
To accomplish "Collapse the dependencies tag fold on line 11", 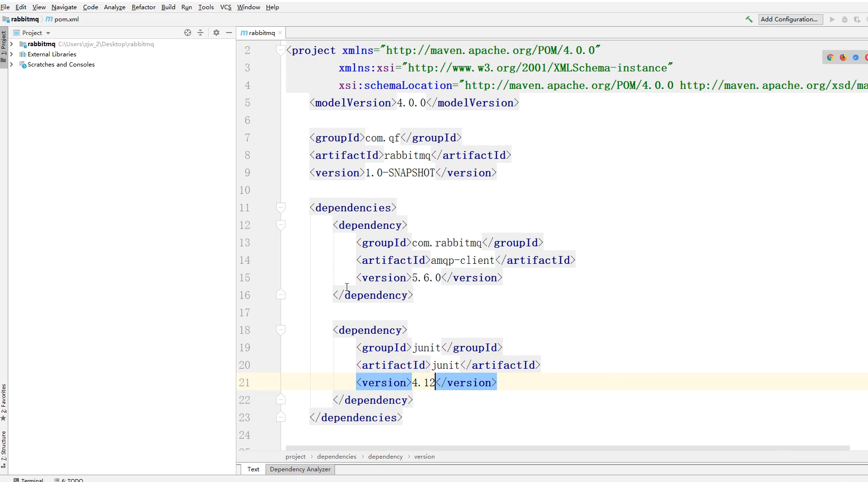I will click(281, 207).
